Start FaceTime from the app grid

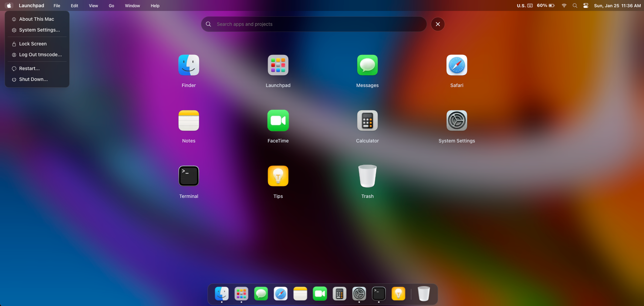[278, 120]
